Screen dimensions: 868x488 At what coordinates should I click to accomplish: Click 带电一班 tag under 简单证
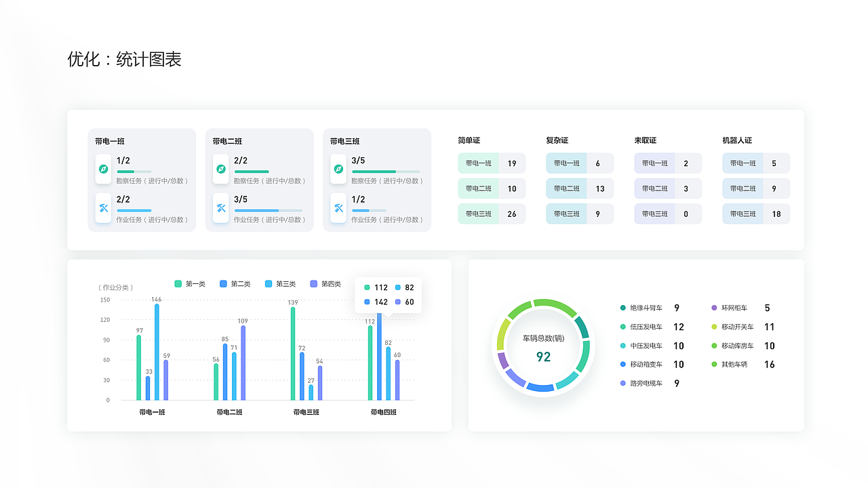click(478, 163)
